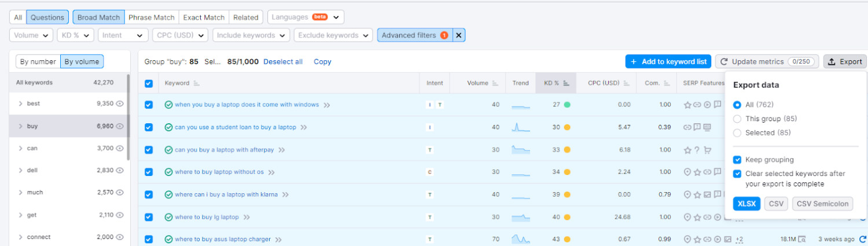Image resolution: width=868 pixels, height=246 pixels.
Task: Expand the 'can' keyword group
Action: click(x=21, y=148)
